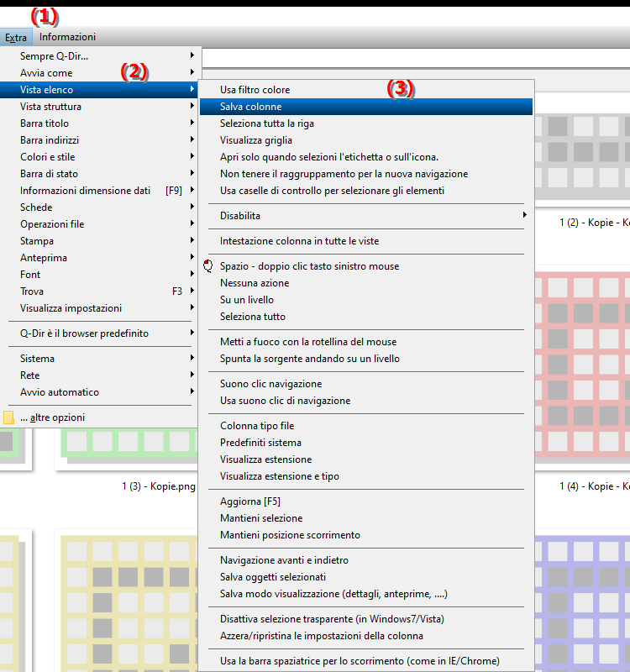Viewport: 630px width, 672px height.
Task: Click the folder icon beside altre opzioni
Action: point(8,417)
